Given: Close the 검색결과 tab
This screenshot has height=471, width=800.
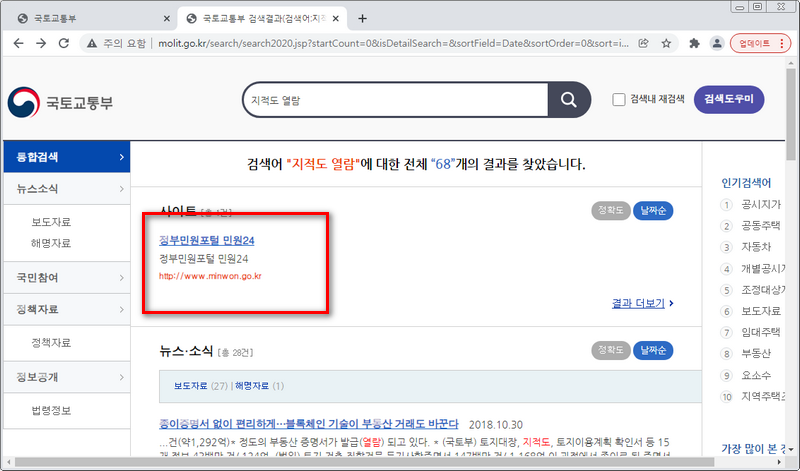Looking at the screenshot, I should (336, 18).
